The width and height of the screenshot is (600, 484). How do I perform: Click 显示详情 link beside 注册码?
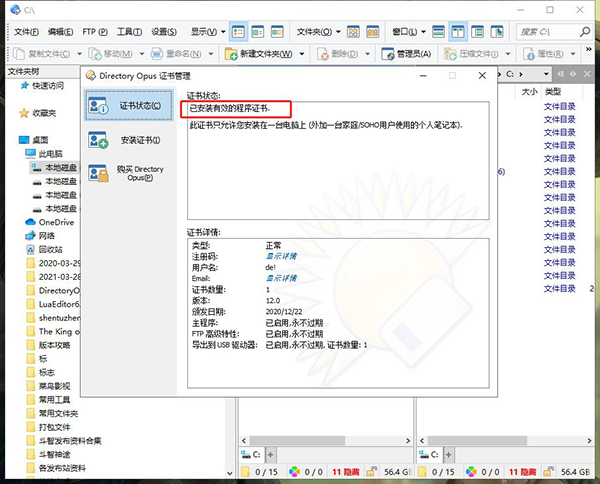click(281, 256)
